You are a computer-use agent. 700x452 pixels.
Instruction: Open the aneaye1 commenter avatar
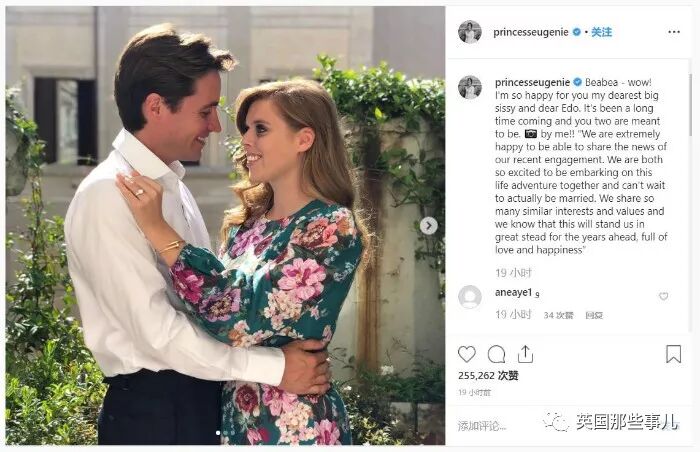tap(470, 297)
